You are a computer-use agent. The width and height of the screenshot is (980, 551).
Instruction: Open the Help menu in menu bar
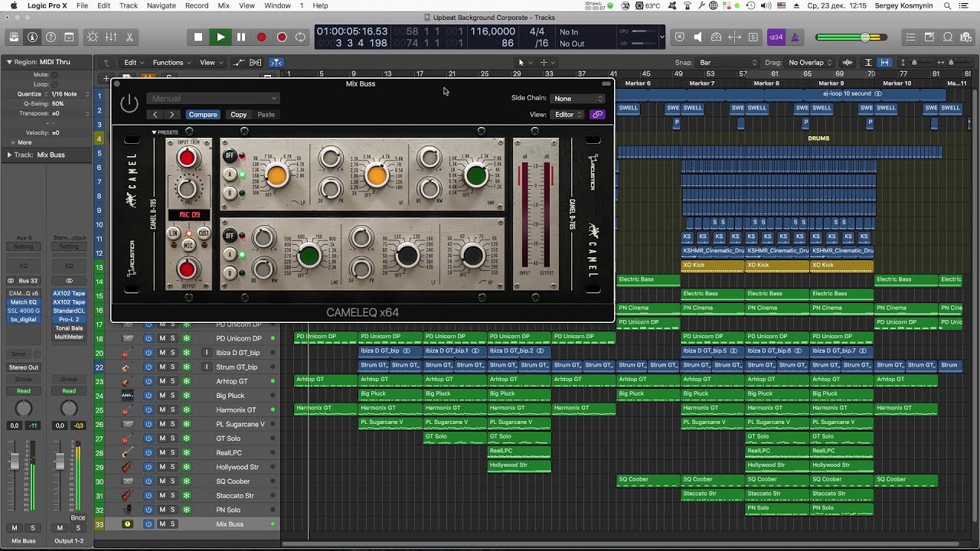pos(321,5)
